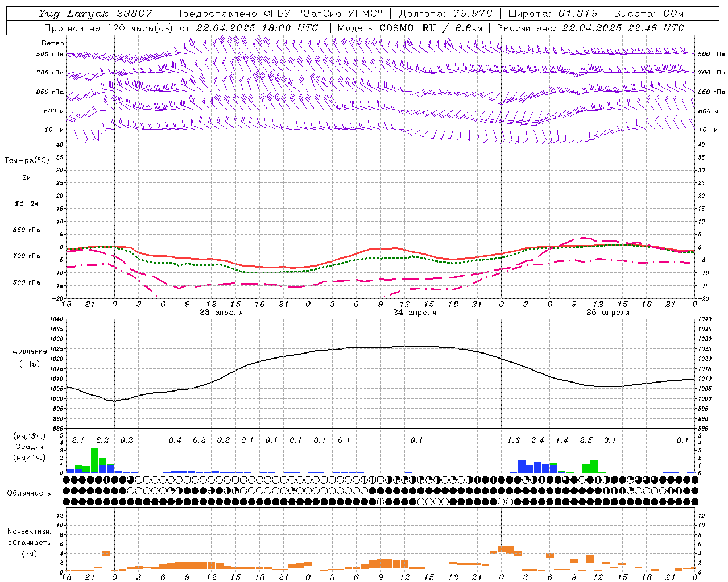Click the 1.6 three-hour precipitation value

coord(514,440)
